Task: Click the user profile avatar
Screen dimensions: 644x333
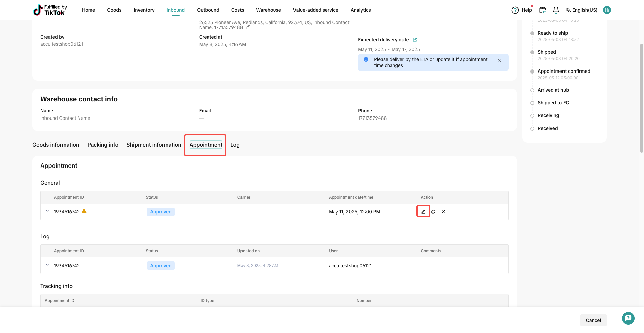Action: tap(607, 10)
